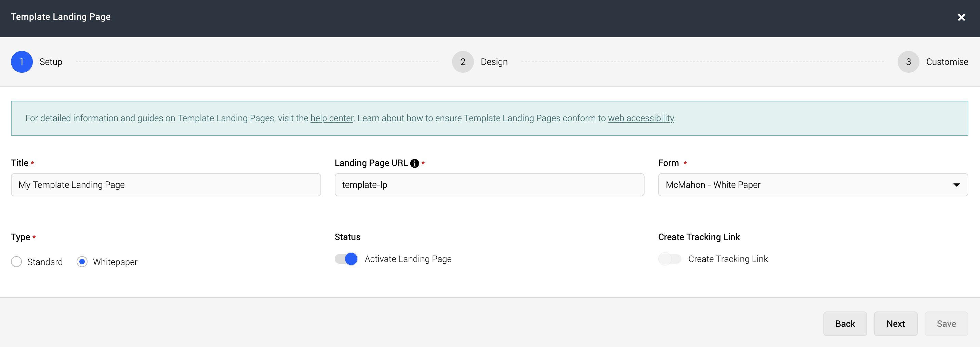
Task: Click the dropdown arrow beside McMahon - White Paper
Action: click(x=956, y=185)
